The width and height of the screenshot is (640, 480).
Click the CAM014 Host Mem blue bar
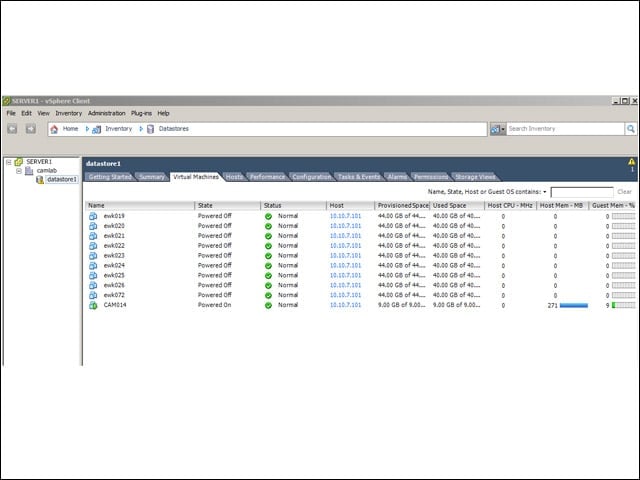(x=573, y=305)
